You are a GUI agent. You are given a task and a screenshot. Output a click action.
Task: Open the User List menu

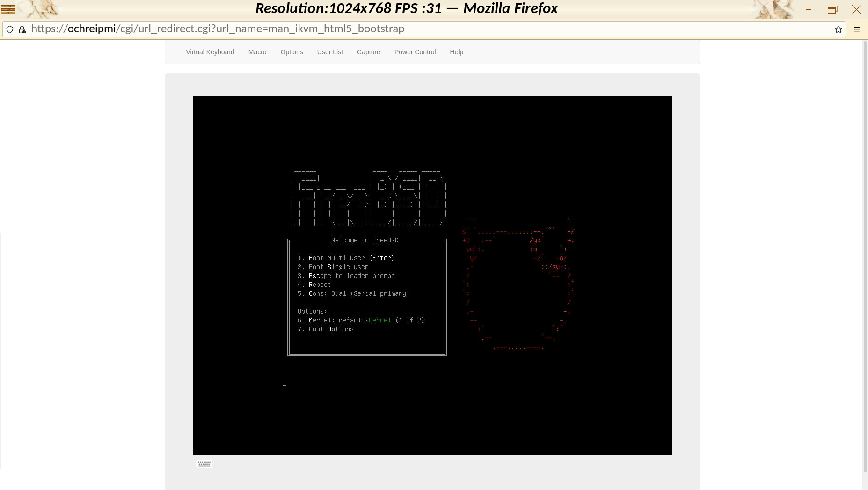click(x=330, y=52)
